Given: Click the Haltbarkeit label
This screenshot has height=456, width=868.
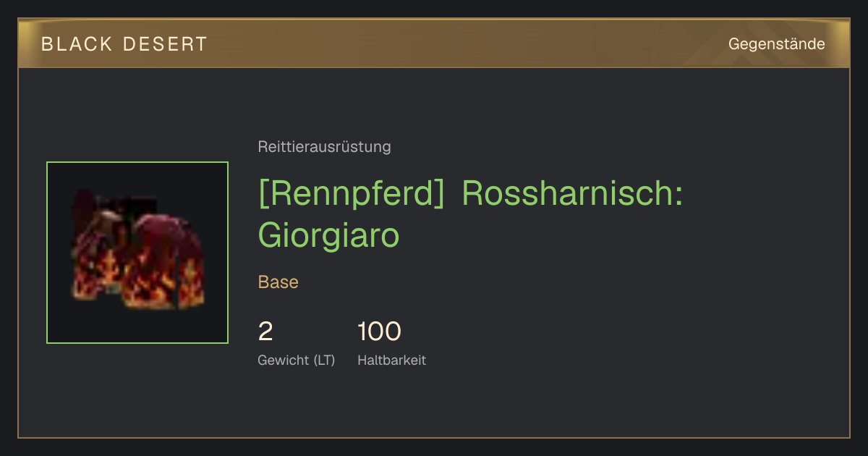Looking at the screenshot, I should [x=391, y=360].
